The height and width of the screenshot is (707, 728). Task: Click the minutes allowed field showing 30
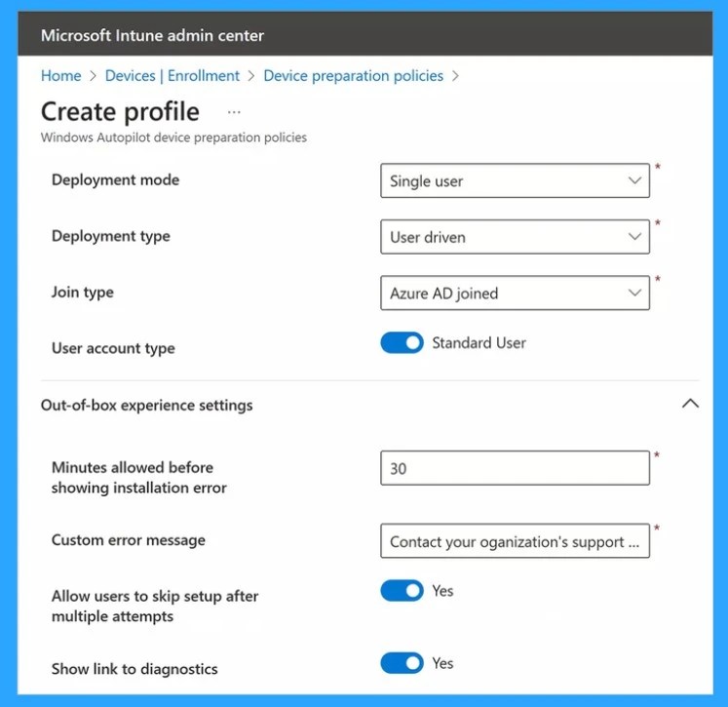click(515, 468)
